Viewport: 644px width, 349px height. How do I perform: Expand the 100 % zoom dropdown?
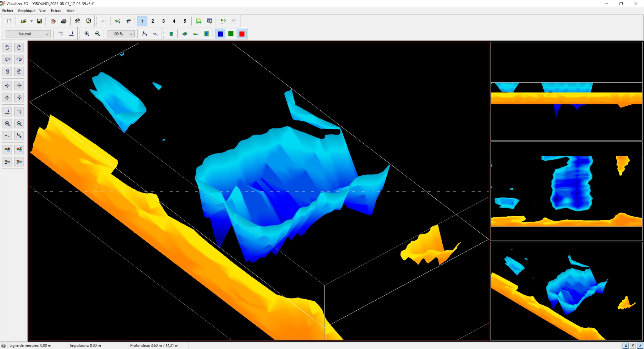[131, 34]
